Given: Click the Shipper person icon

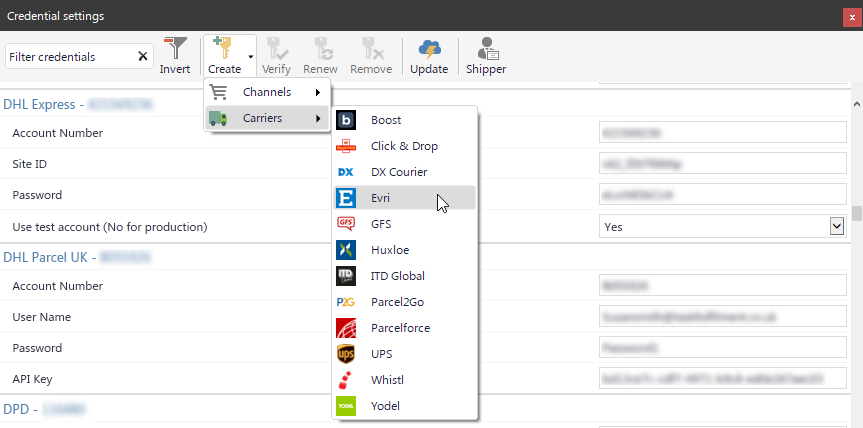Looking at the screenshot, I should coord(488,48).
